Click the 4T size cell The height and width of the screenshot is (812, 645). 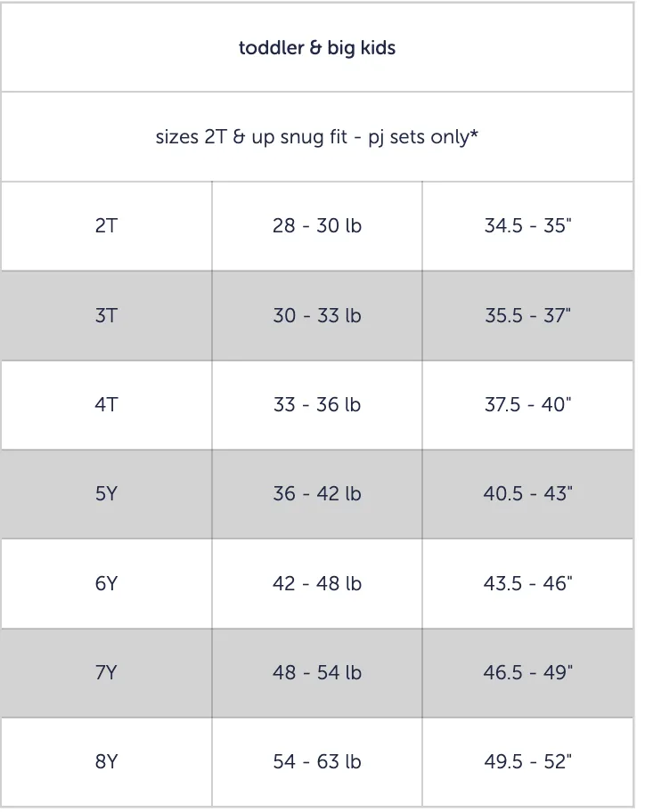(106, 405)
